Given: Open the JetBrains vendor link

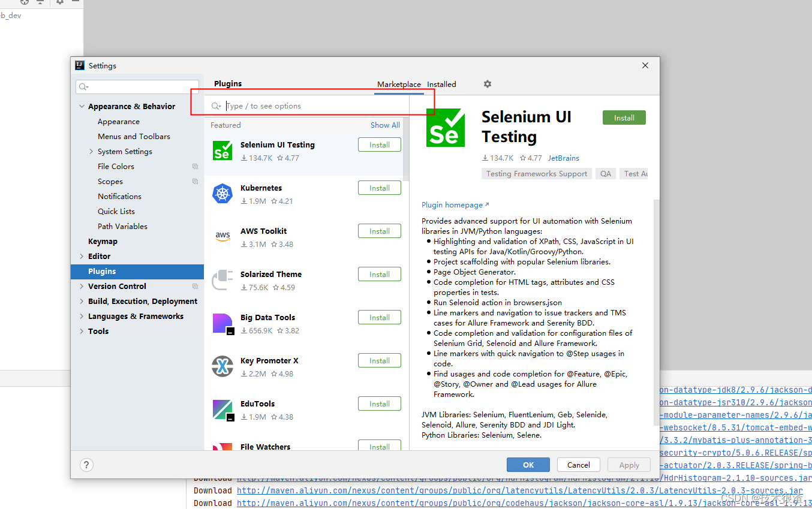Looking at the screenshot, I should [564, 158].
